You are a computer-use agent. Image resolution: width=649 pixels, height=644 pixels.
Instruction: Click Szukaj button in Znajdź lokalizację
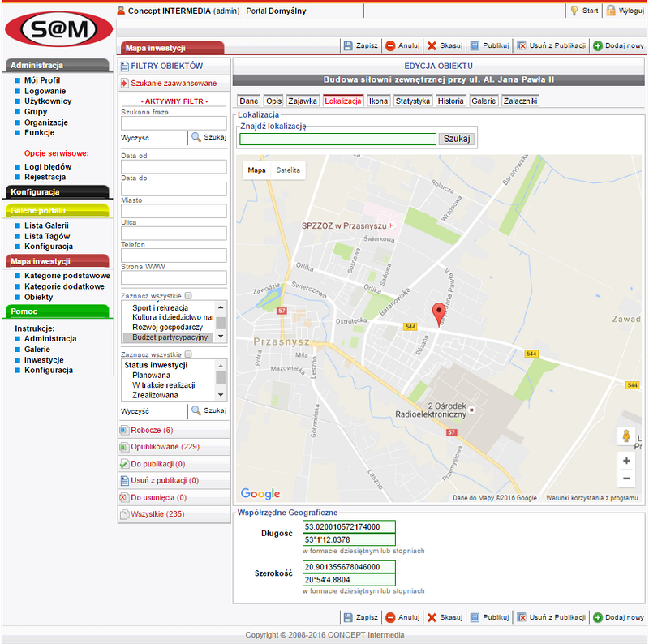tap(457, 139)
